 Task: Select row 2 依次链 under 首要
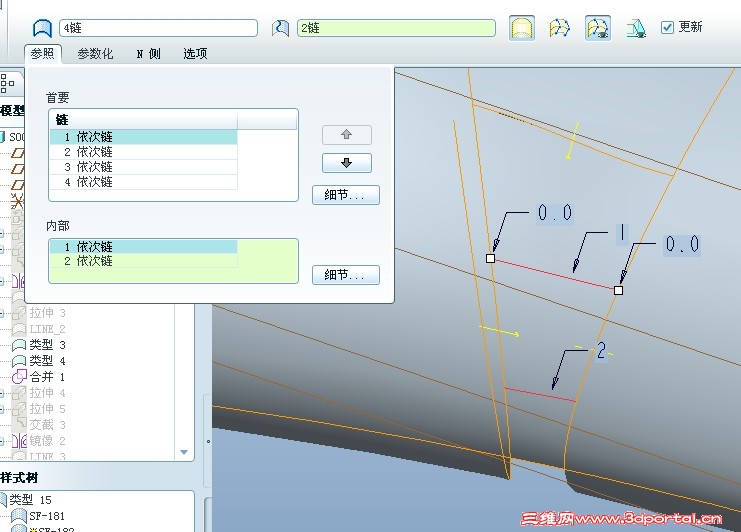pyautogui.click(x=144, y=152)
